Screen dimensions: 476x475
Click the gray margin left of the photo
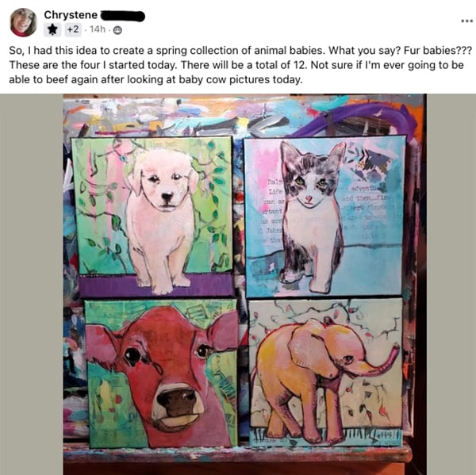[32, 284]
